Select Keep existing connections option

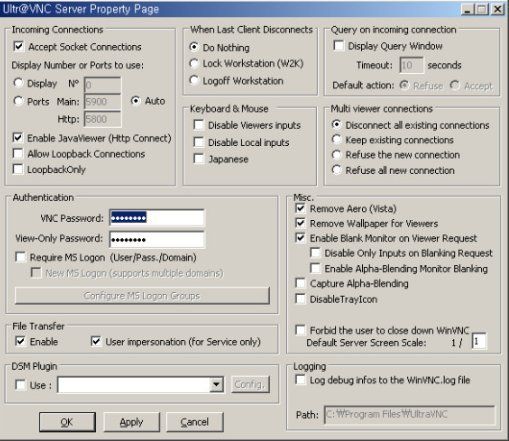click(x=337, y=139)
